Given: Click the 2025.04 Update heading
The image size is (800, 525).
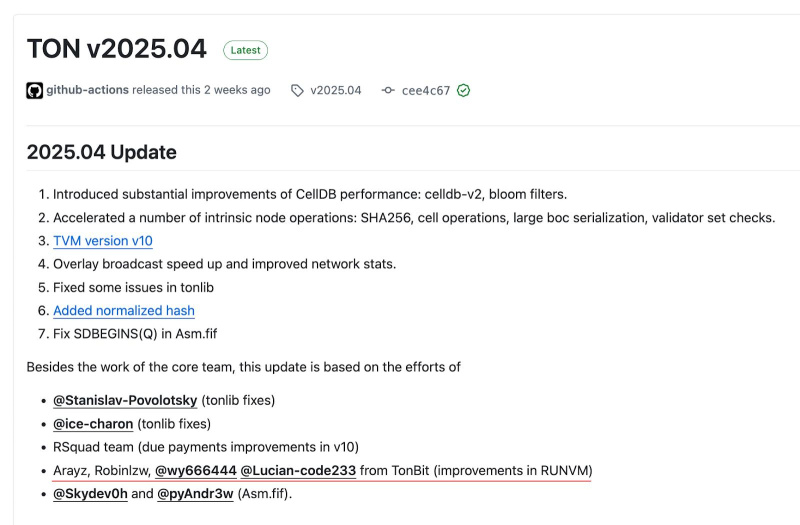Looking at the screenshot, I should [x=101, y=152].
